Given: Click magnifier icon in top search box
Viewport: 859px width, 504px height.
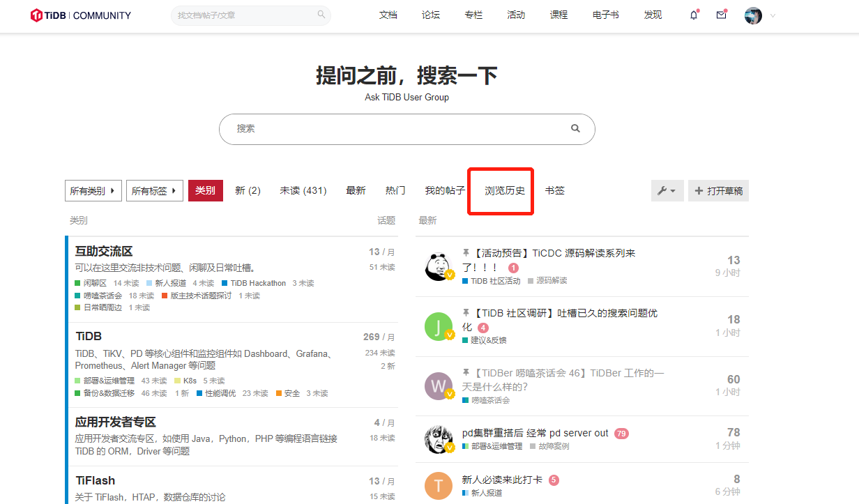Looking at the screenshot, I should [x=321, y=15].
